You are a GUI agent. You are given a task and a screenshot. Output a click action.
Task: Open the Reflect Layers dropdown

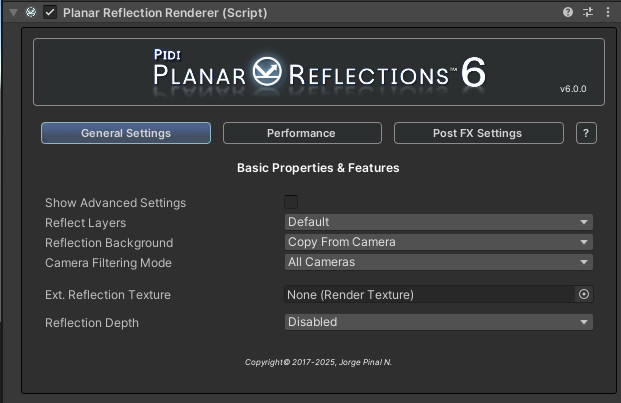tap(438, 222)
